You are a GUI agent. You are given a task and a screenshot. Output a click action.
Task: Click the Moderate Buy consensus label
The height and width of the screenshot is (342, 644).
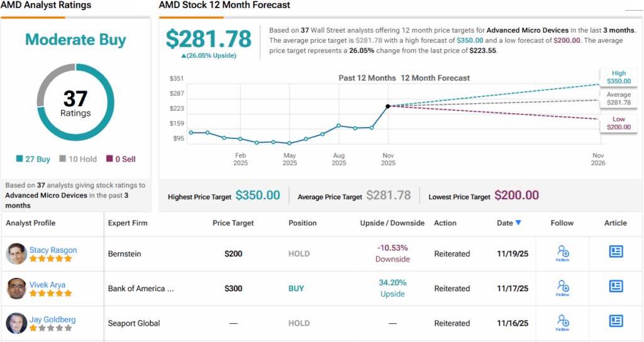[75, 40]
